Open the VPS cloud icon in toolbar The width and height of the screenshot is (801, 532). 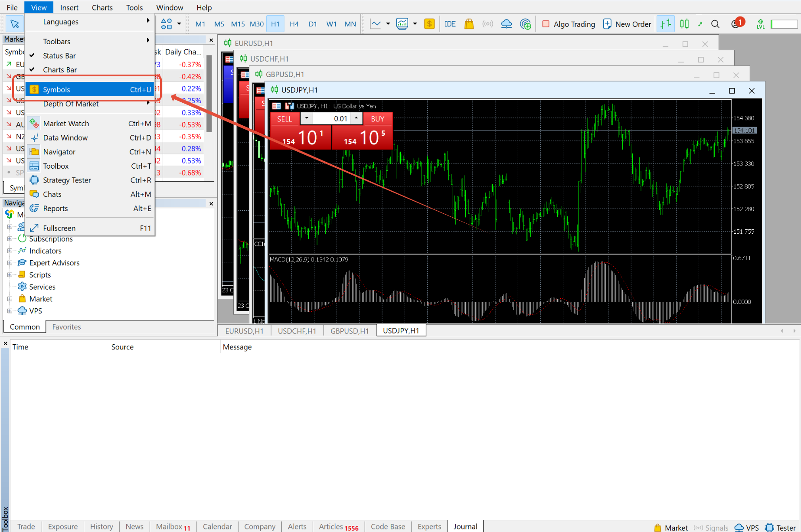click(x=506, y=24)
